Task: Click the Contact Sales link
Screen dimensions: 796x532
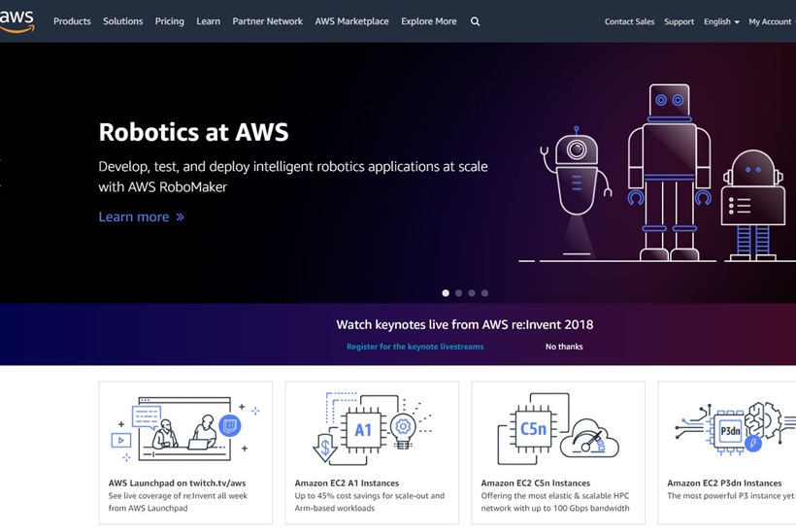Action: click(629, 21)
